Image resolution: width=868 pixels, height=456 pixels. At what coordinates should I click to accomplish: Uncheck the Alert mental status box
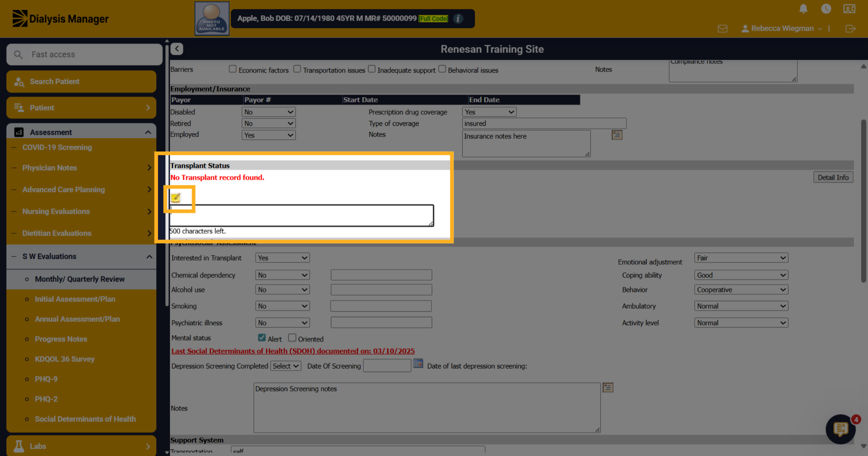pos(262,337)
